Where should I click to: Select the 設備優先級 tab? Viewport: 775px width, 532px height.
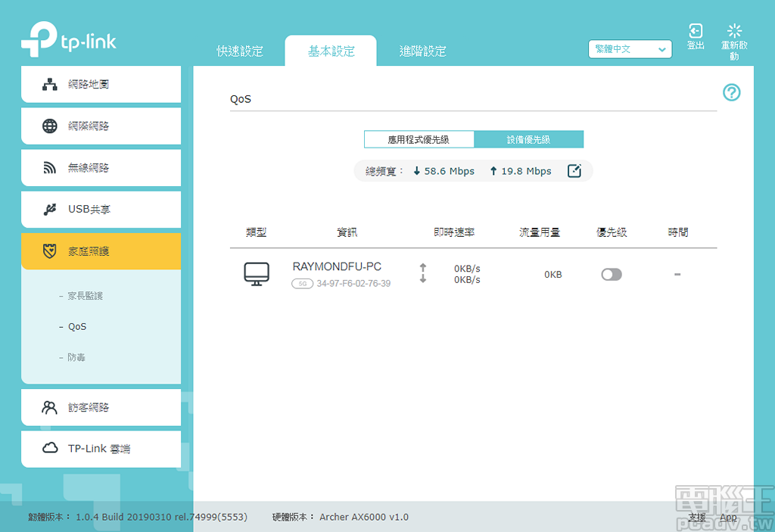point(529,139)
